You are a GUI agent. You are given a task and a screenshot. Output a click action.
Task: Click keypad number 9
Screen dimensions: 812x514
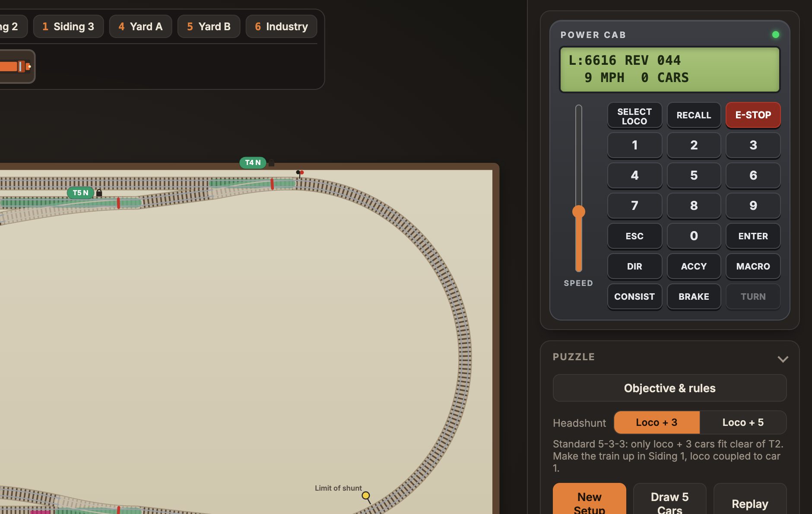tap(753, 206)
